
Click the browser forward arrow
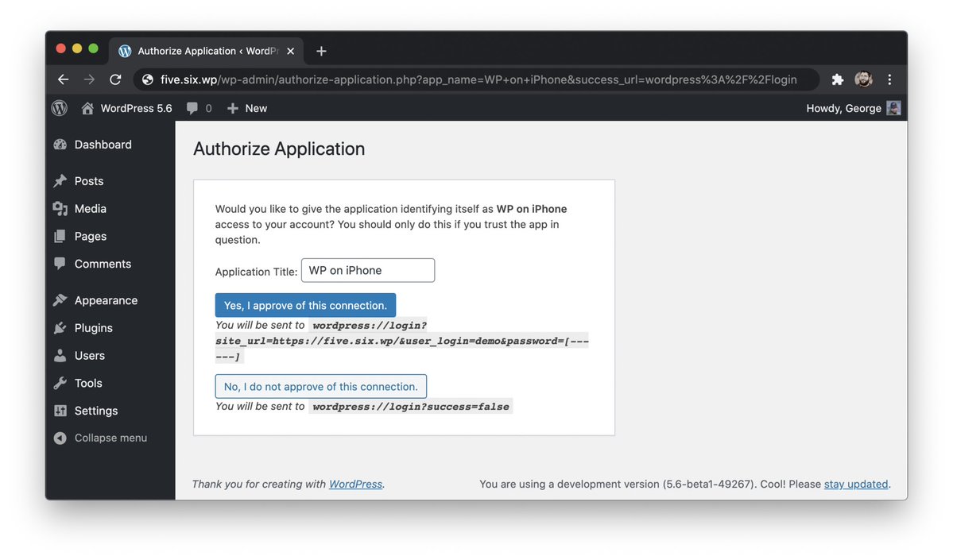[x=89, y=79]
